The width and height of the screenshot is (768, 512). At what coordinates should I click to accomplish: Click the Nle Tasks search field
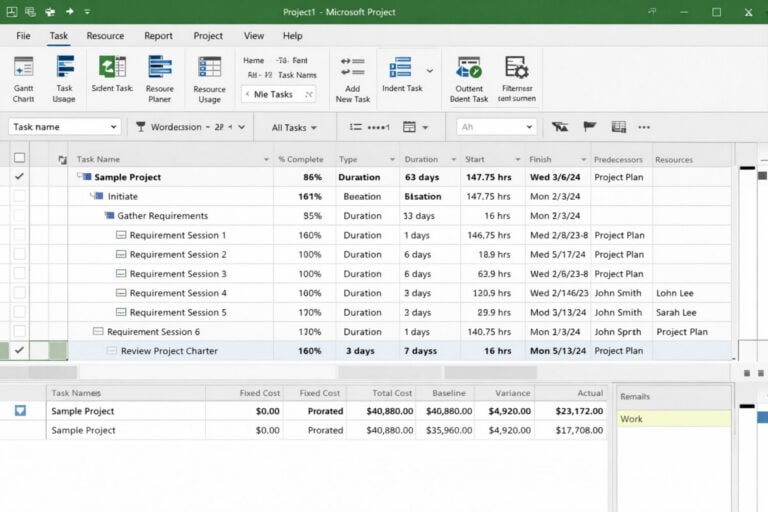(x=278, y=95)
